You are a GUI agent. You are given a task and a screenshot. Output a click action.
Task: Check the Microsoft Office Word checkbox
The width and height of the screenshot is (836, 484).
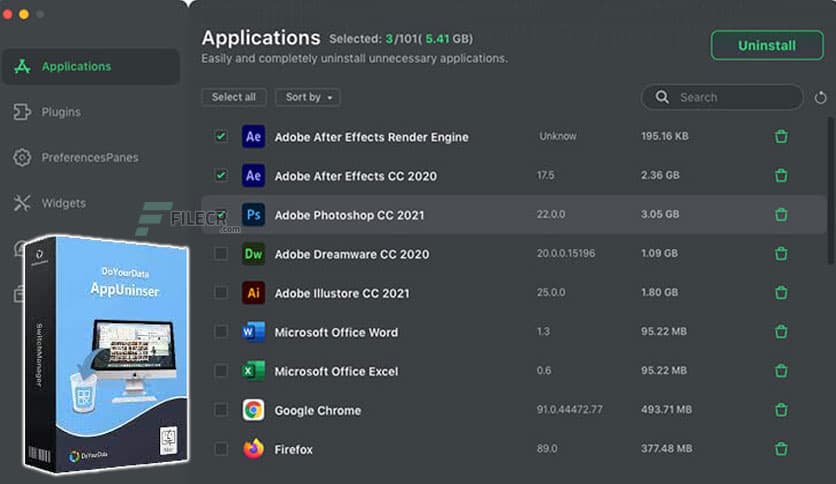[x=221, y=332]
